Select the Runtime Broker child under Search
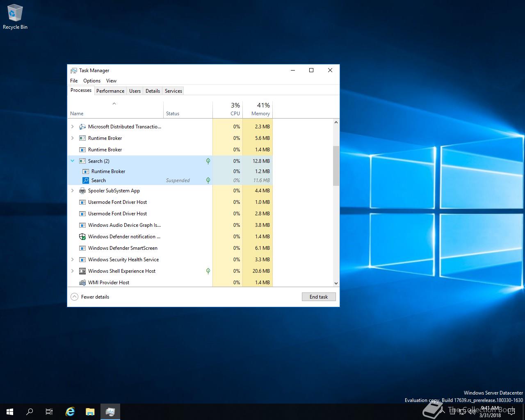Image resolution: width=525 pixels, height=420 pixels. coord(170,171)
